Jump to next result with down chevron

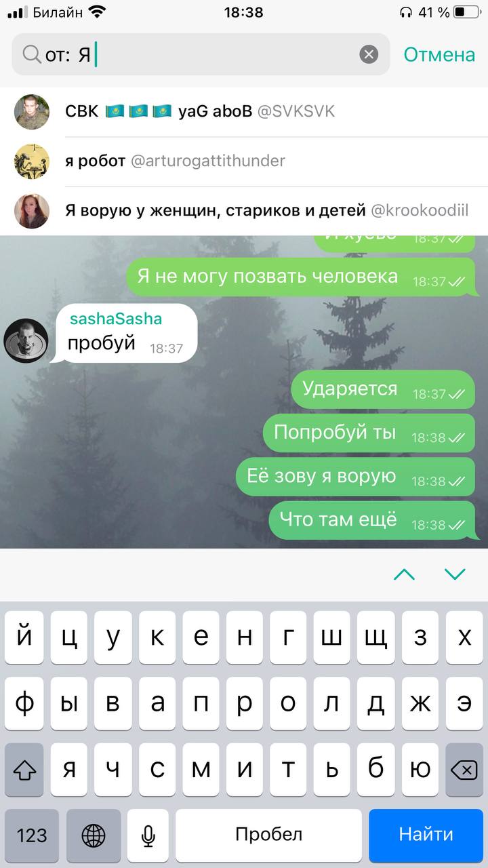455,574
